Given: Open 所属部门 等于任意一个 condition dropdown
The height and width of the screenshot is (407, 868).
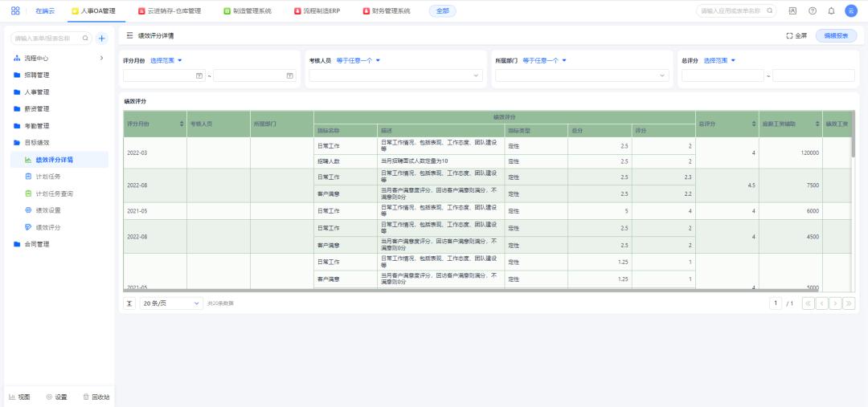Looking at the screenshot, I should (545, 61).
